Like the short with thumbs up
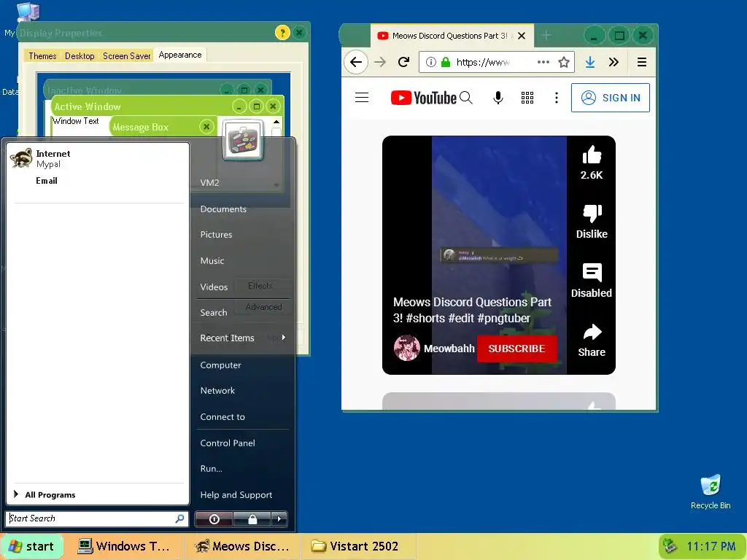747x560 pixels. click(x=592, y=155)
